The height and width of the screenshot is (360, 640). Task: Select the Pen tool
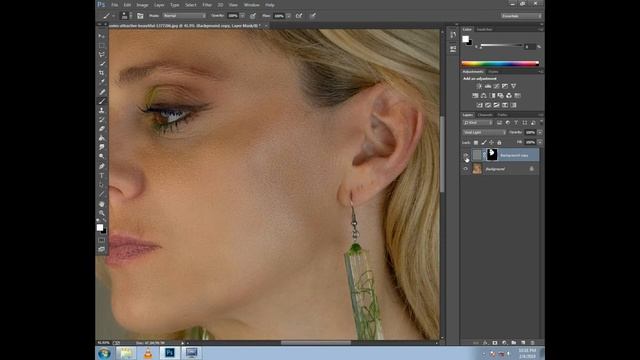(x=102, y=166)
